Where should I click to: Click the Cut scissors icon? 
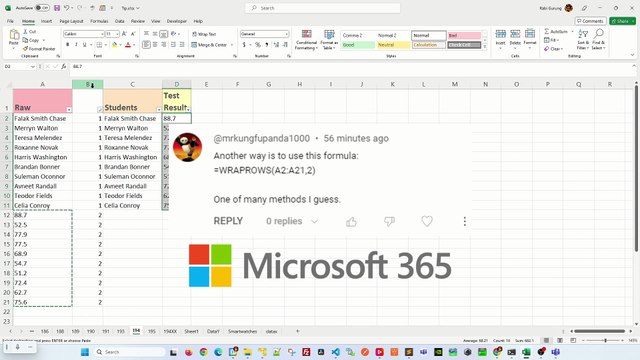(26, 32)
